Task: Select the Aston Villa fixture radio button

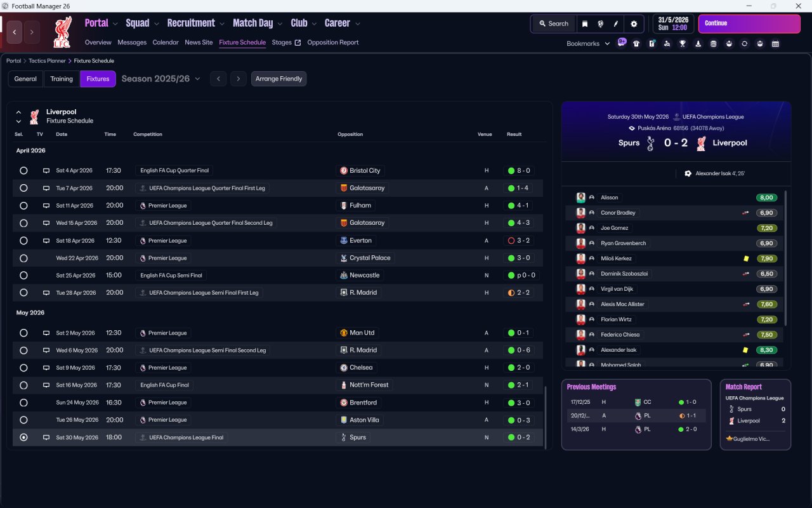Action: [23, 420]
